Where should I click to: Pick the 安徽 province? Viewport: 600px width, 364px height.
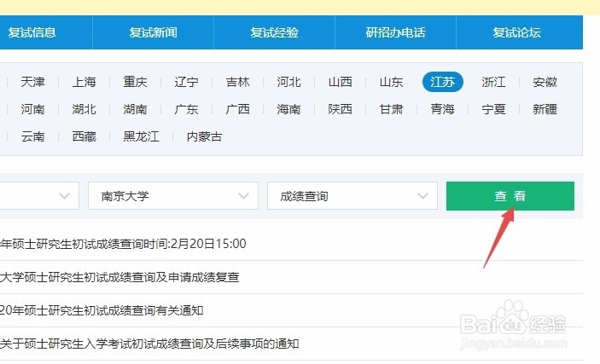pos(545,82)
